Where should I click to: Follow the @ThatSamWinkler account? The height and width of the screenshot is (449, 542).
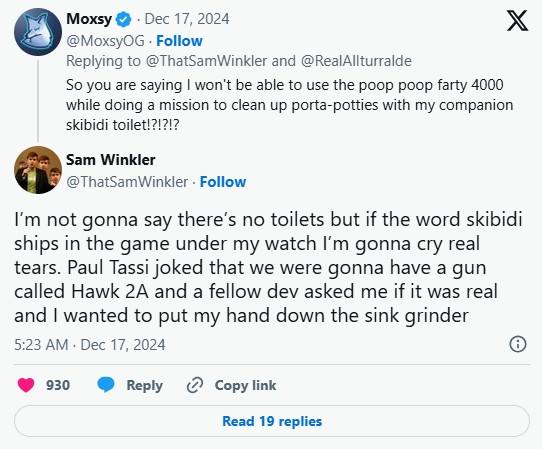223,182
